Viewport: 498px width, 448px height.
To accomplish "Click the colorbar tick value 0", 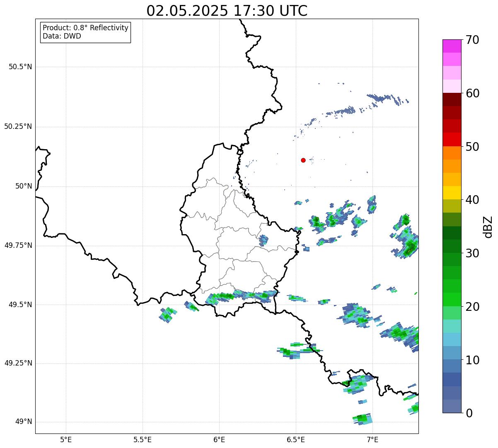I will point(469,413).
